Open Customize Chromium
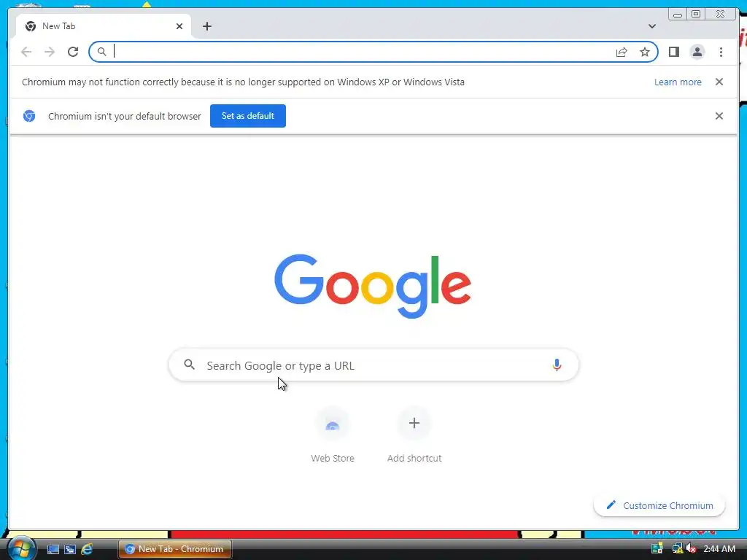 click(659, 505)
